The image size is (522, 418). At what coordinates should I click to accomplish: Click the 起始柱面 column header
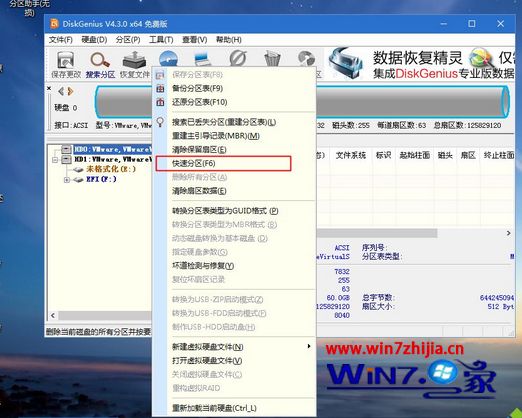pos(415,155)
